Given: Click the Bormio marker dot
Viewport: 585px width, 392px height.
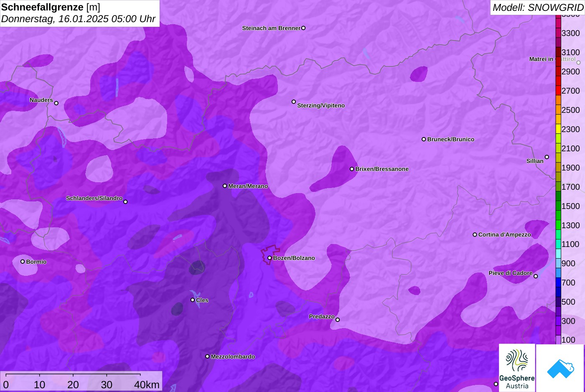Looking at the screenshot, I should coord(23,262).
